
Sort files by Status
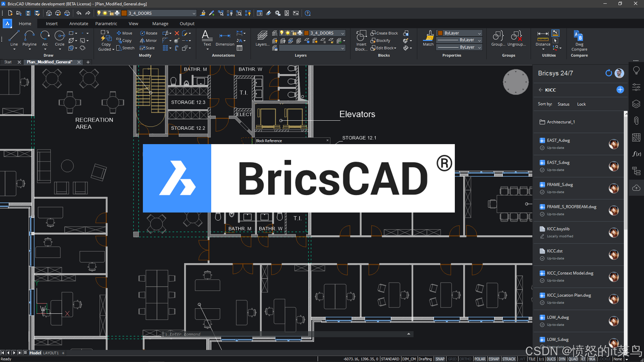coord(563,104)
